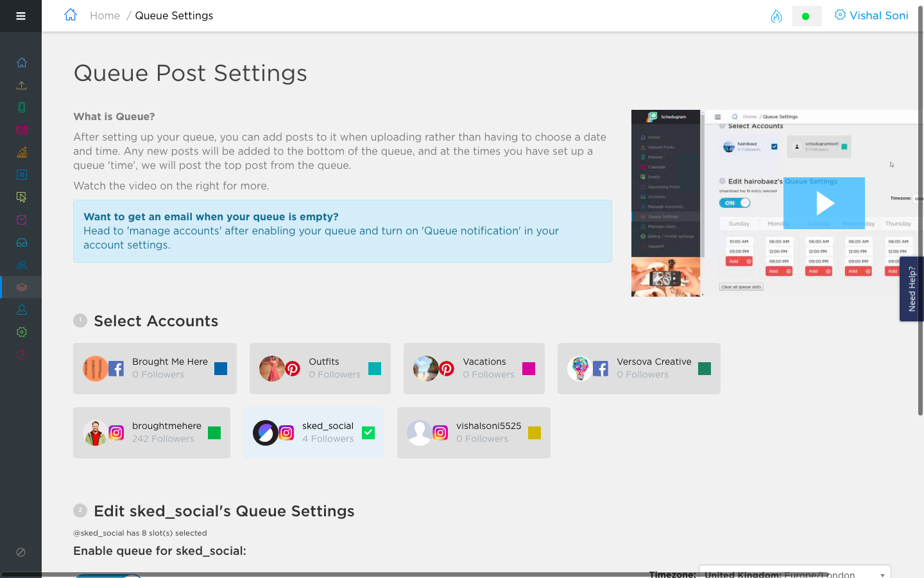Check the teal box for the Outfits account
Screen dimensions: 924x578
click(x=375, y=369)
